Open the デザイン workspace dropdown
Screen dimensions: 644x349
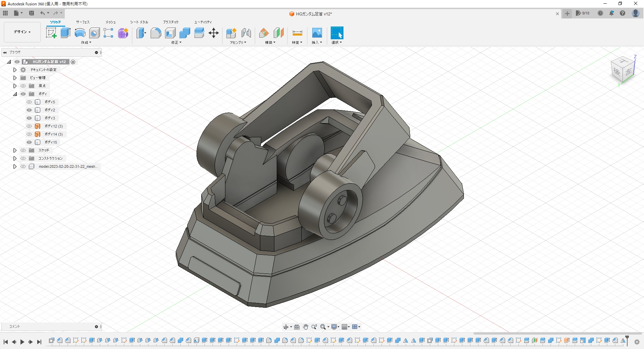[22, 32]
